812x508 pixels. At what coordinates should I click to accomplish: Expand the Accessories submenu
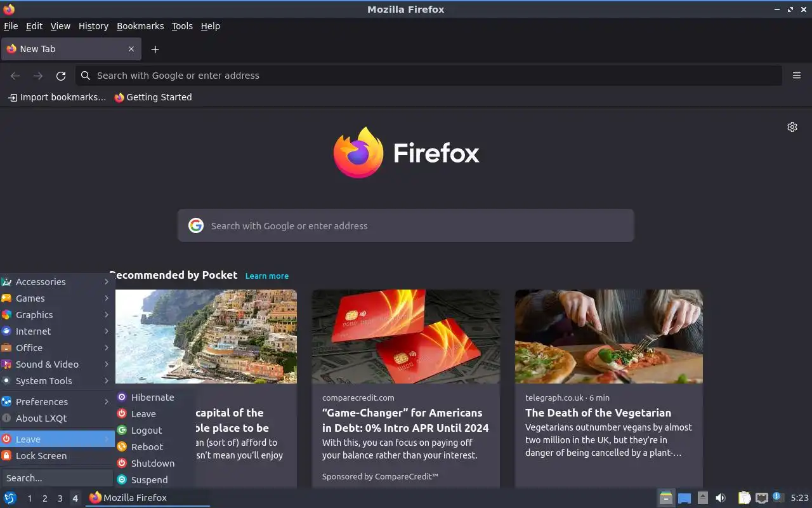pyautogui.click(x=57, y=282)
